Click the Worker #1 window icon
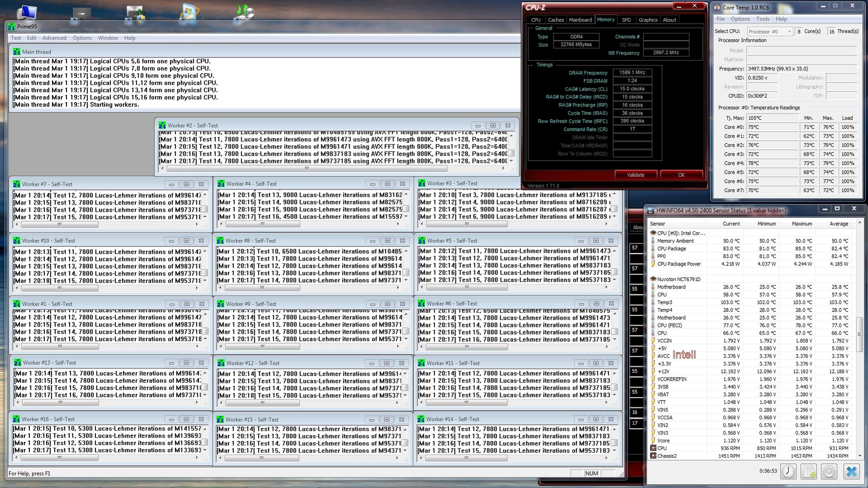The image size is (868, 488). pos(17,304)
